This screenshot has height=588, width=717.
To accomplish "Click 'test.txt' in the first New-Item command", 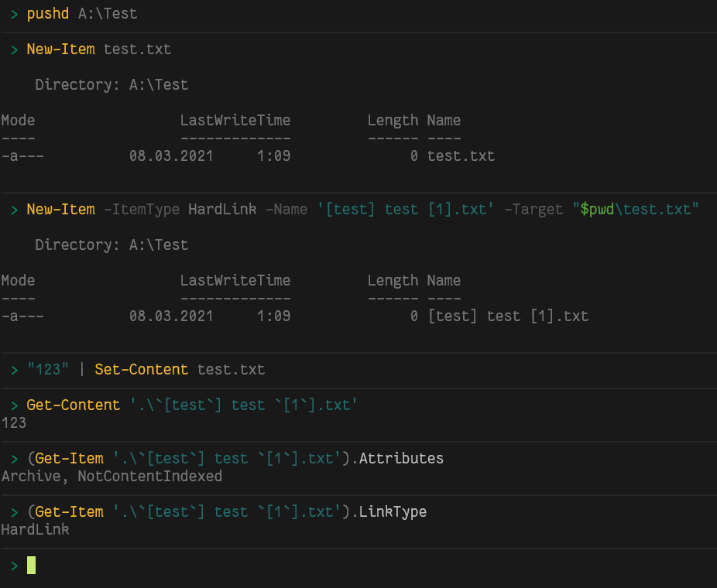I will point(137,50).
